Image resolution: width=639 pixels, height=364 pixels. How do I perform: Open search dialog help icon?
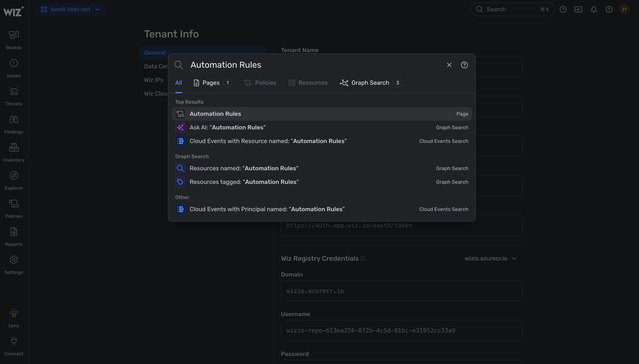coord(464,65)
